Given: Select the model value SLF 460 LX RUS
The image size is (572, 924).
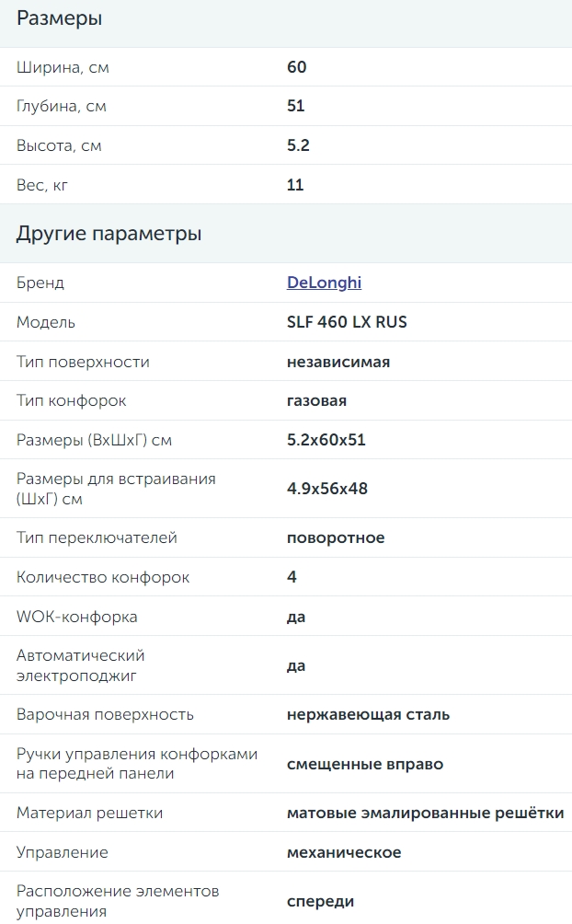Looking at the screenshot, I should pyautogui.click(x=347, y=322).
